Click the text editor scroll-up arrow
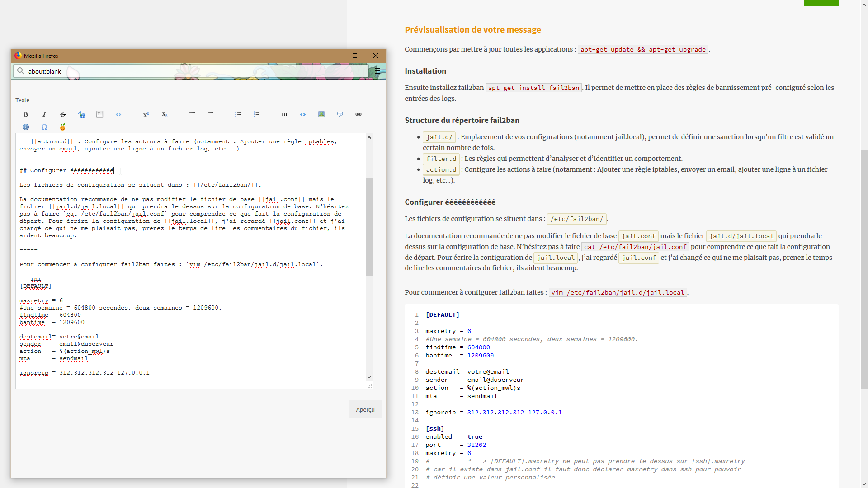 click(x=369, y=137)
